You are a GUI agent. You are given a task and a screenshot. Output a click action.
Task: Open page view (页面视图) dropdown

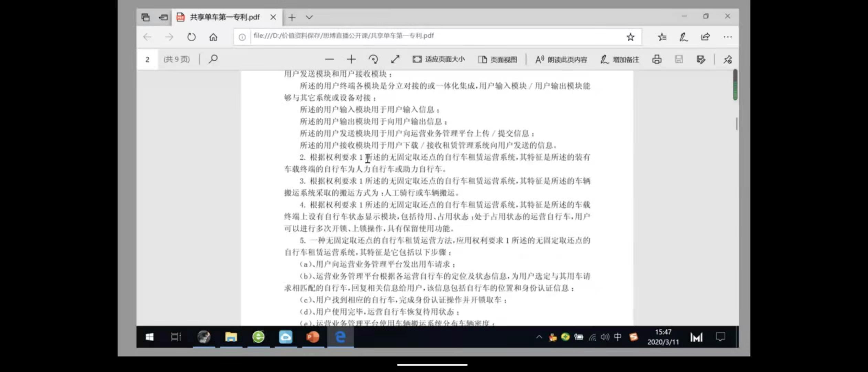[497, 60]
